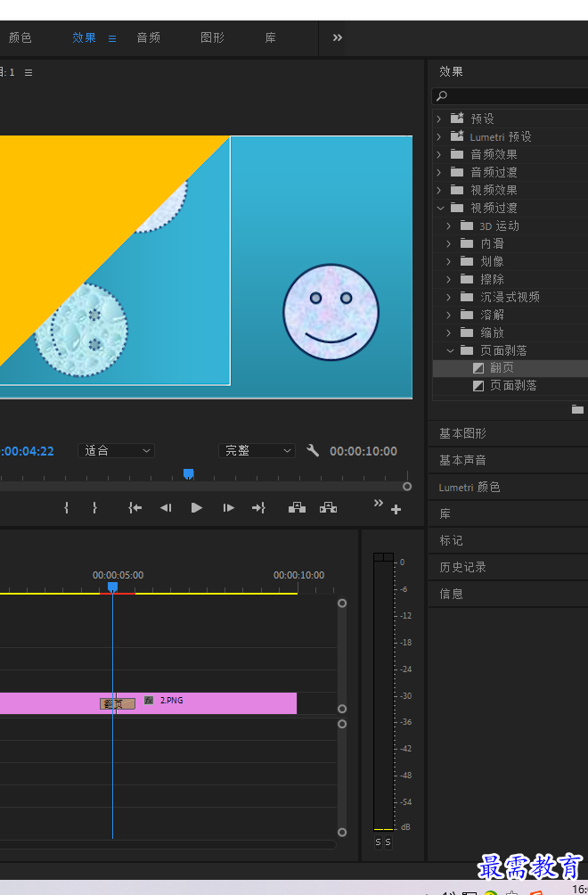The image size is (588, 895).
Task: Show more transport buttons with the chevrons
Action: click(378, 503)
